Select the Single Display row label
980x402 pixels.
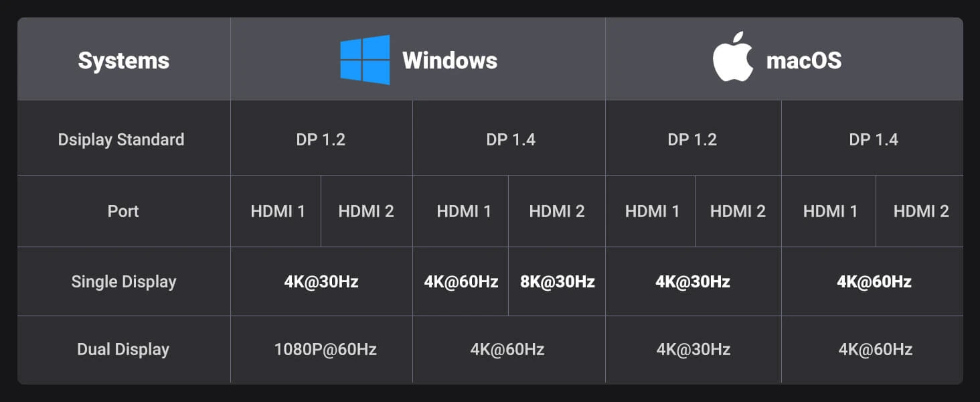coord(124,281)
